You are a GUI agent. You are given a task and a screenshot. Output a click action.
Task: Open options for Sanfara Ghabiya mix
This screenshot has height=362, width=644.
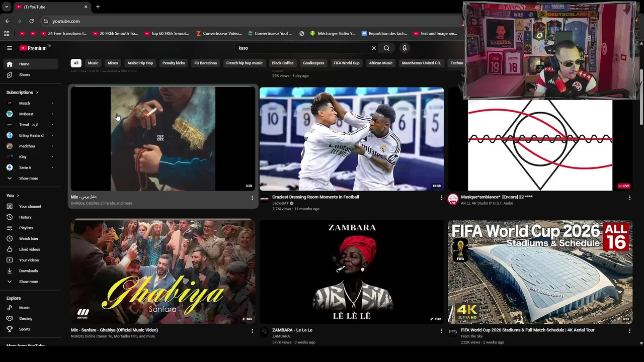coord(253,331)
